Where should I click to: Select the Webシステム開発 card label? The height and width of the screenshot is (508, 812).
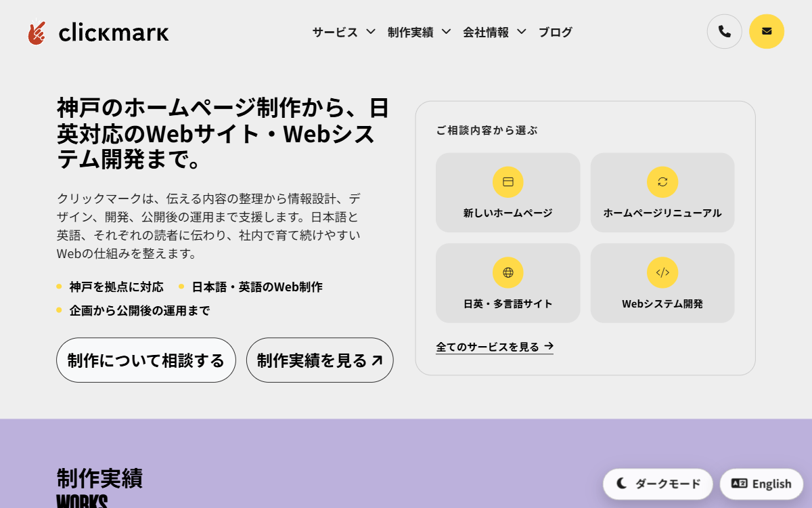click(662, 303)
